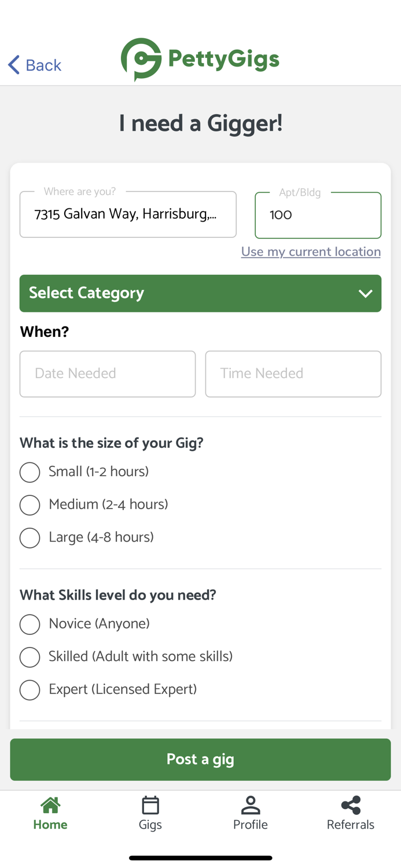Select Small (1-2 hours) gig size

tap(30, 472)
